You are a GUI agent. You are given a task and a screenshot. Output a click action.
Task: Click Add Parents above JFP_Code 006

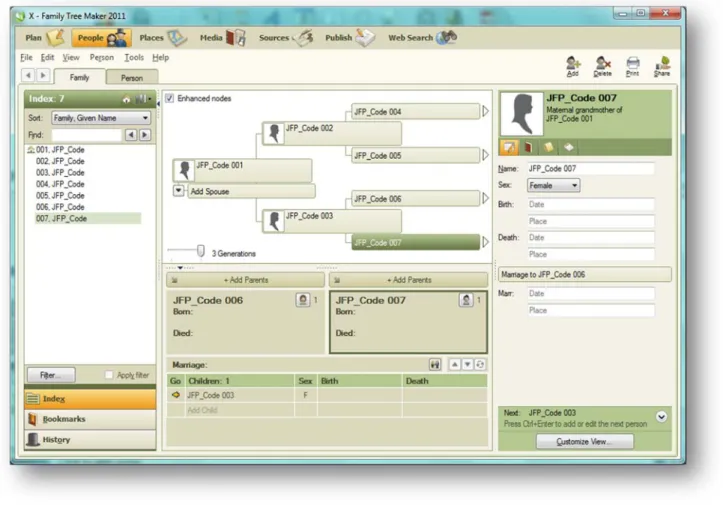point(246,280)
